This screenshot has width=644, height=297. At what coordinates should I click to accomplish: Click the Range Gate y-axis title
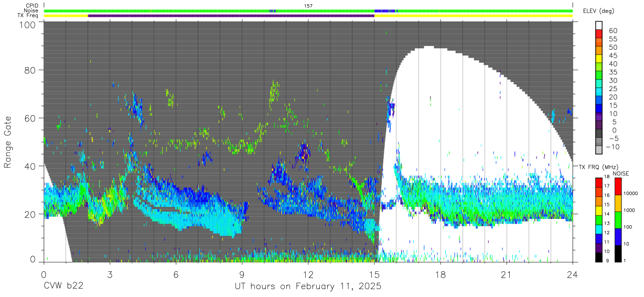click(x=8, y=142)
